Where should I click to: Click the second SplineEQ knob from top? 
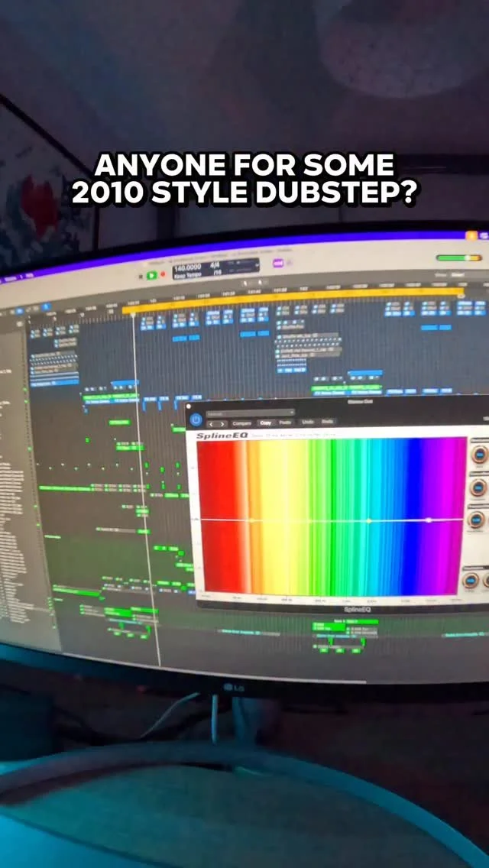tap(478, 487)
